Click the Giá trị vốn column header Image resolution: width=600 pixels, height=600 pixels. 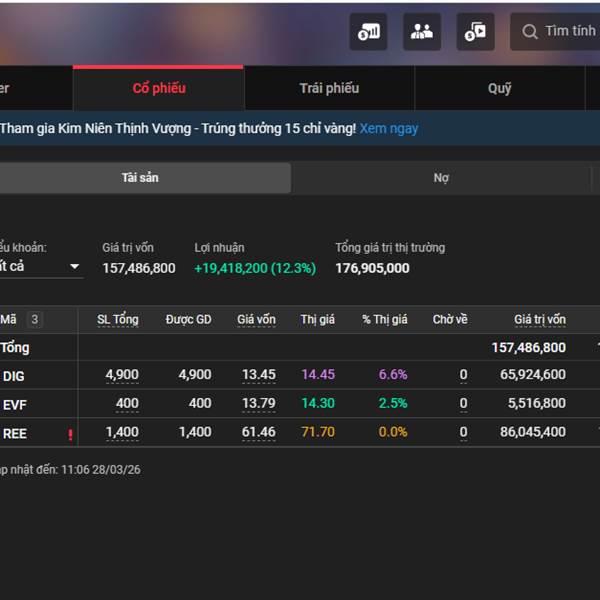tap(539, 320)
